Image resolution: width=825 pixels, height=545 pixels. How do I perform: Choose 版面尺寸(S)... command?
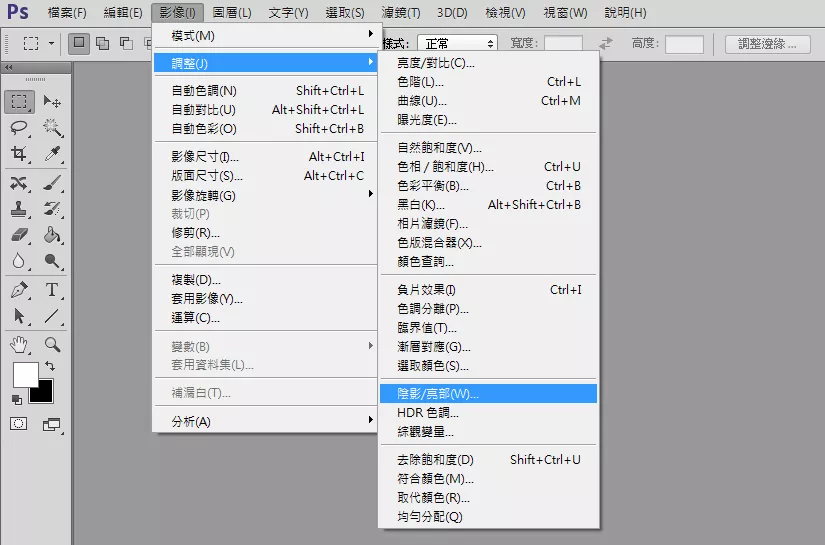[x=266, y=176]
